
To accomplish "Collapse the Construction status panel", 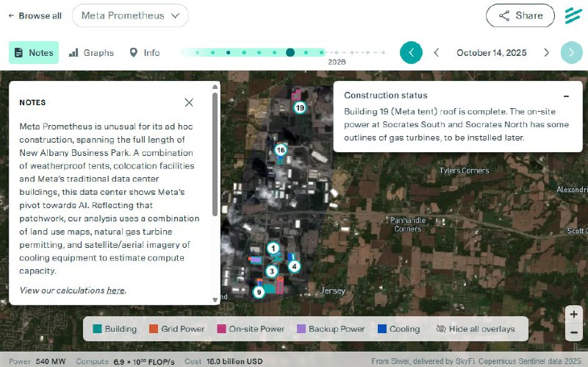I will tap(566, 96).
